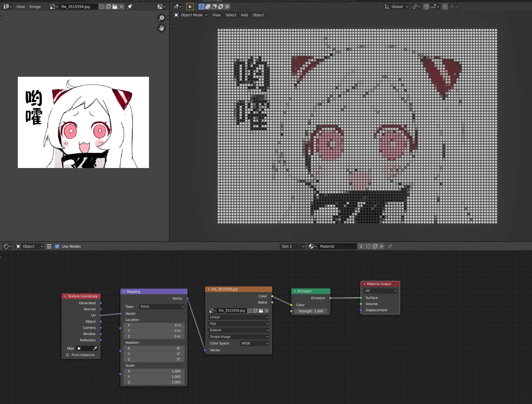Uncheck the Use Nodes checkbox
Image resolution: width=532 pixels, height=404 pixels.
57,246
